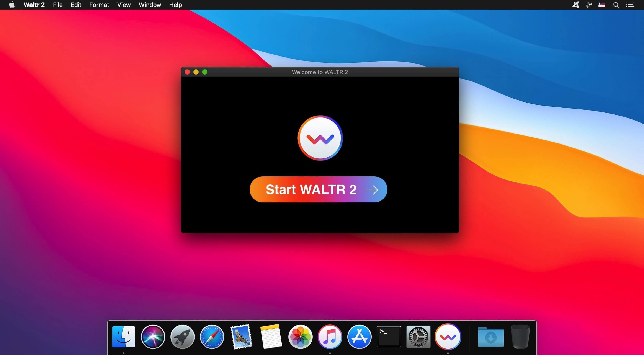Open the View menu
Image resolution: width=644 pixels, height=355 pixels.
124,5
